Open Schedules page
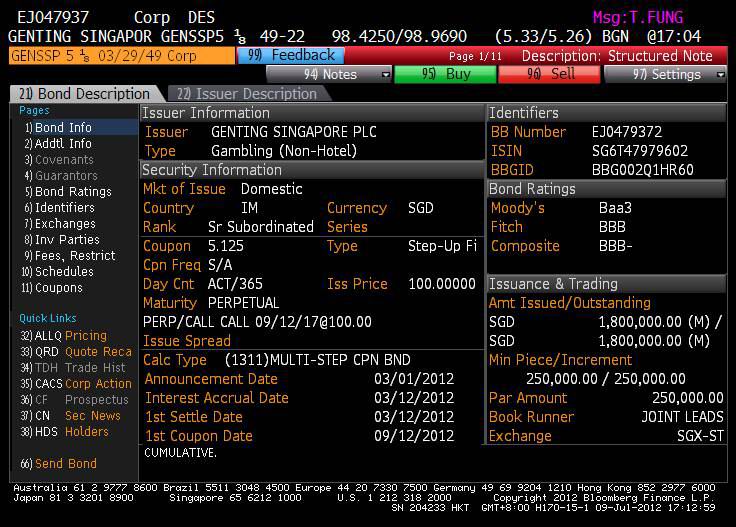This screenshot has height=527, width=736. pos(58,271)
